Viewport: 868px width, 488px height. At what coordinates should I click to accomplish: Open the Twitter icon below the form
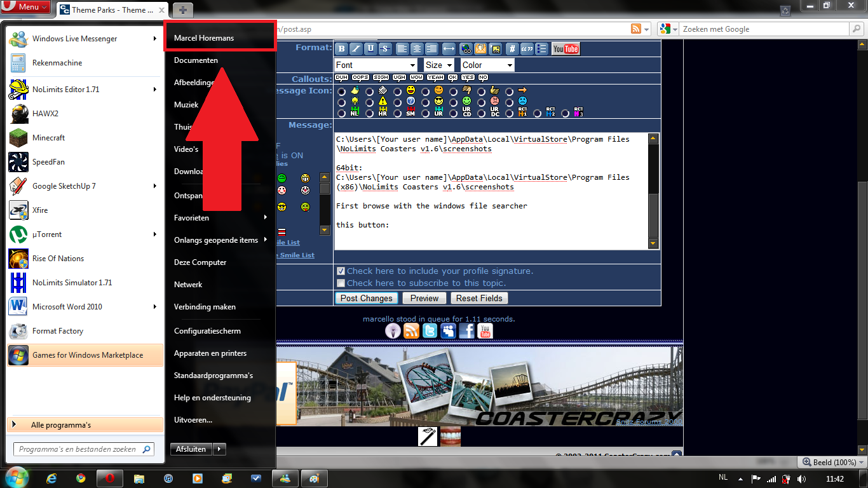tap(430, 330)
